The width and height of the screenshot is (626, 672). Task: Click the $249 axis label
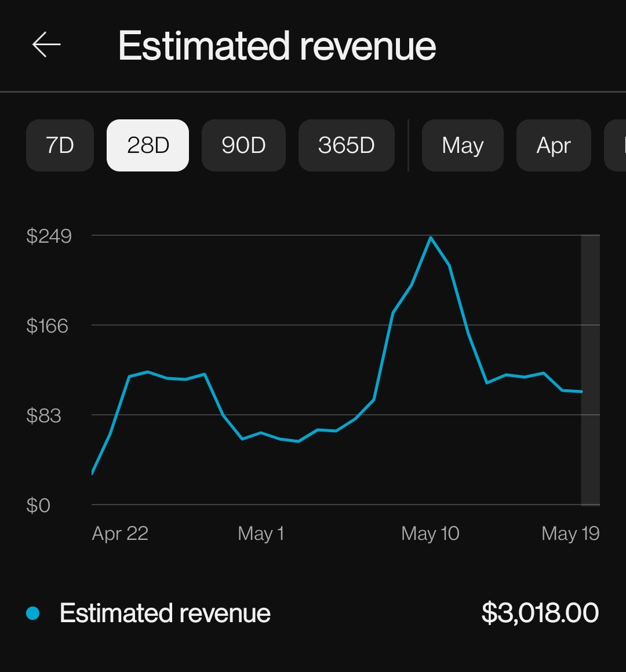[x=49, y=236]
